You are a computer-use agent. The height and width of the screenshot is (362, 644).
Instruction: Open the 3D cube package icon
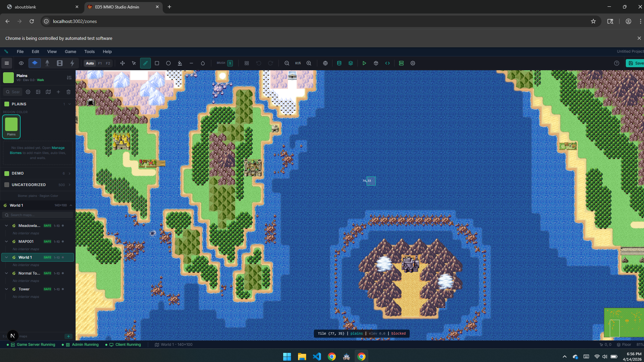click(x=376, y=63)
